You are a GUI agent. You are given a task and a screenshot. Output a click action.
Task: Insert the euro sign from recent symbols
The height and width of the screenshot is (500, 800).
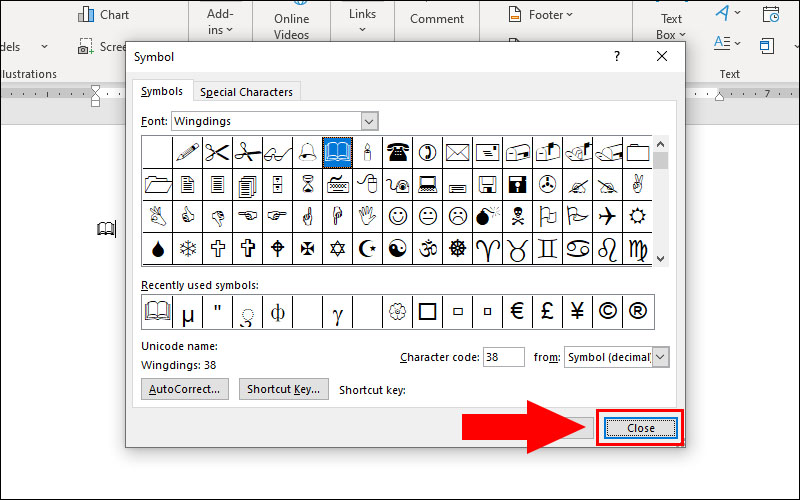[x=517, y=312]
